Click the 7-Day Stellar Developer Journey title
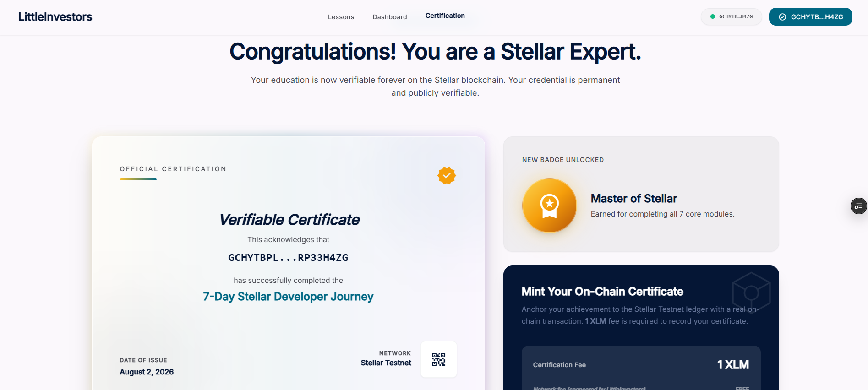 pos(288,297)
